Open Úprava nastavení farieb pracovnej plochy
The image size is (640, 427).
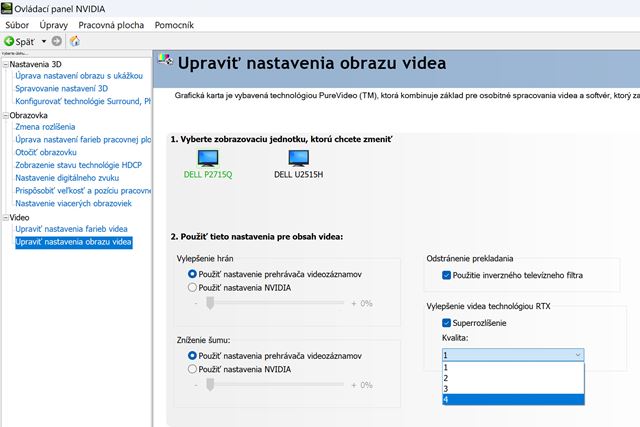(83, 140)
